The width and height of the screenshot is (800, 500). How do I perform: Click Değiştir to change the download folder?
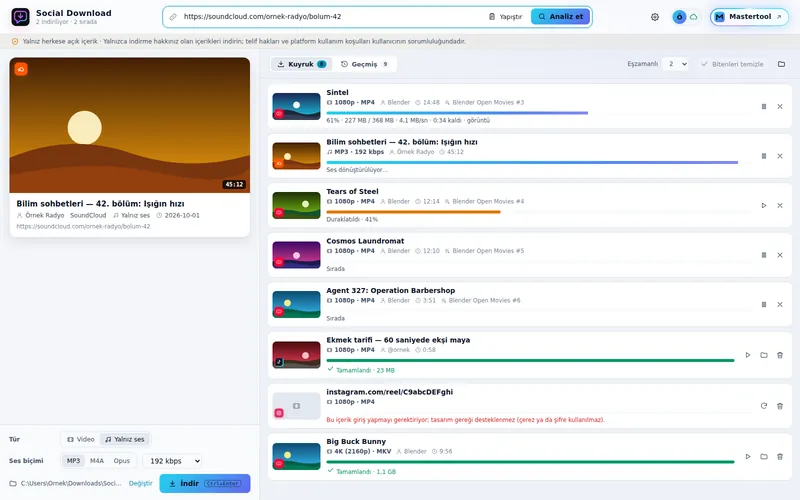pyautogui.click(x=141, y=484)
